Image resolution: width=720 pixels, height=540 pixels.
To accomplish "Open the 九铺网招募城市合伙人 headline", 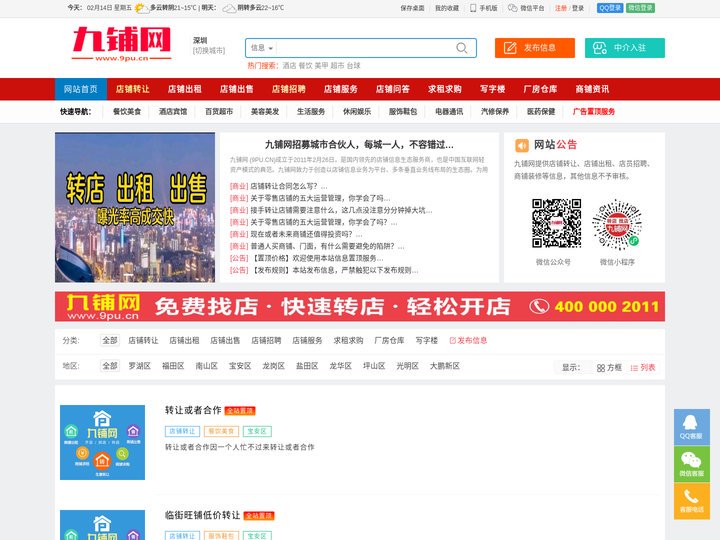I will [x=359, y=145].
